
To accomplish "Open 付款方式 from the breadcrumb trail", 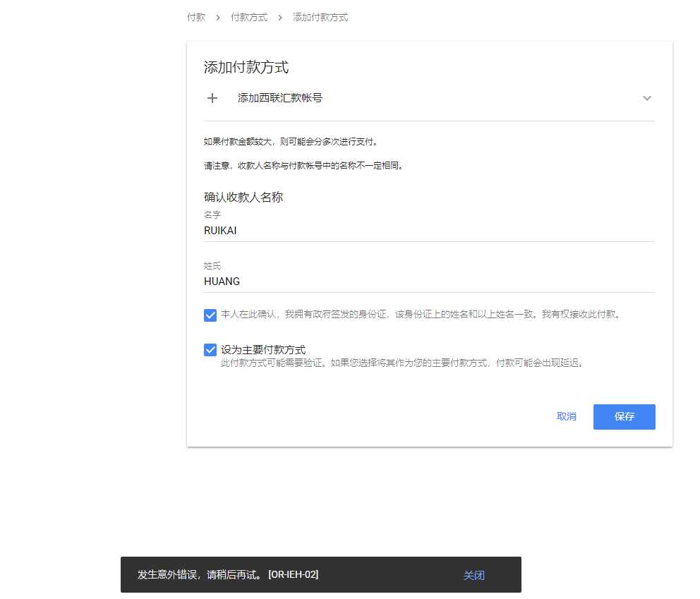I will [x=251, y=17].
